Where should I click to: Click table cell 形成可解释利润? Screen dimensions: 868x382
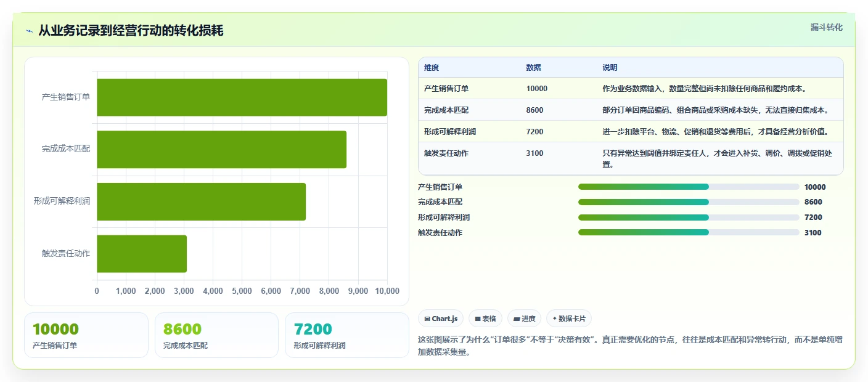point(450,132)
